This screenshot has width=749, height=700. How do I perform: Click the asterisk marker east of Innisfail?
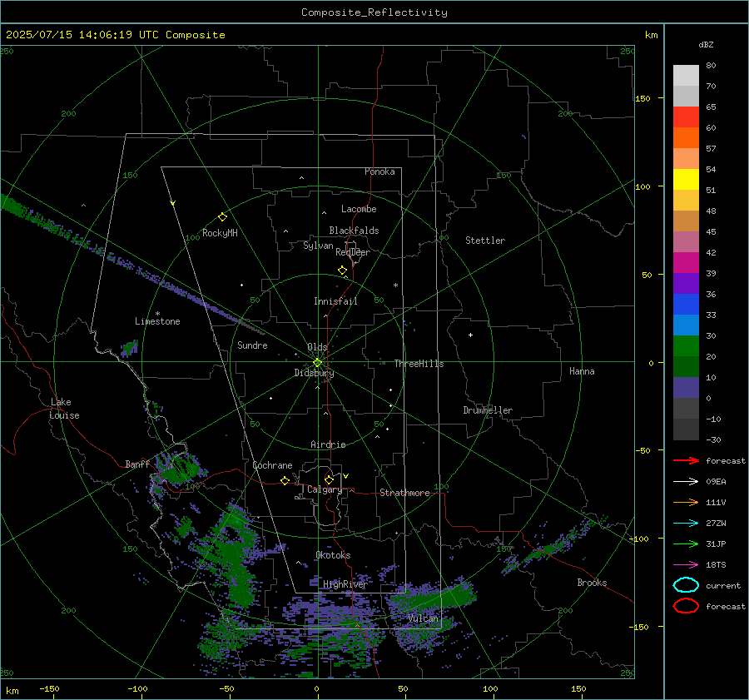[x=395, y=285]
